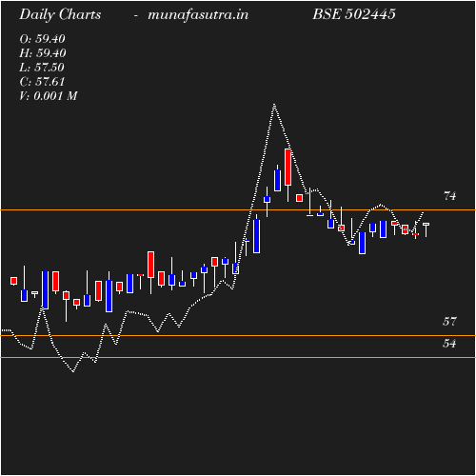This screenshot has height=476, width=476.
Task: Click the volume value 'V: 0.001 M'
Action: [49, 96]
